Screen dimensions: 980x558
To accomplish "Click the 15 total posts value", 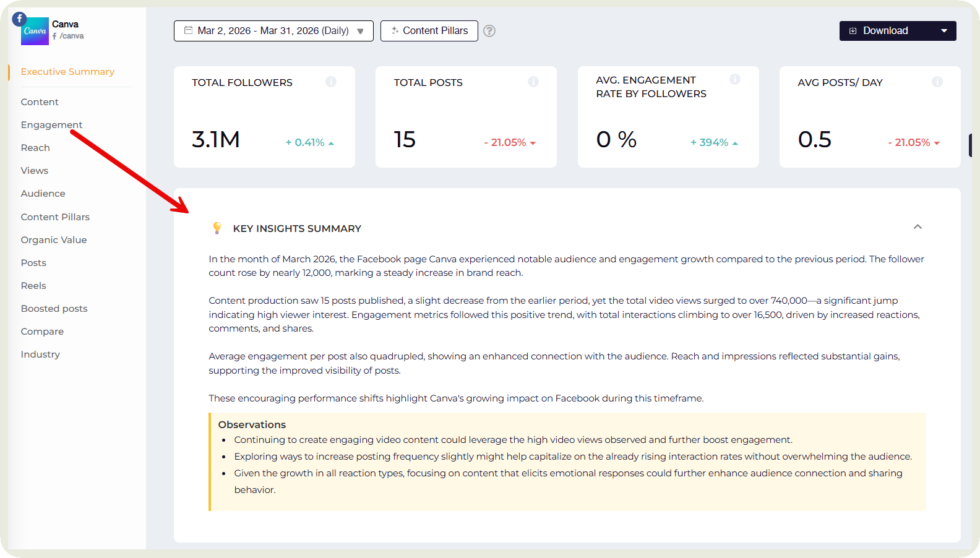I will click(x=405, y=140).
